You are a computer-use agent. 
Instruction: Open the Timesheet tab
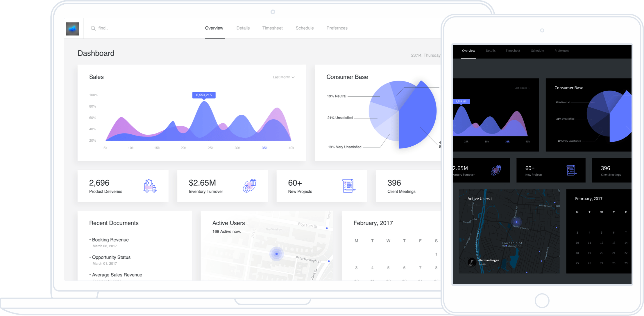click(x=272, y=28)
